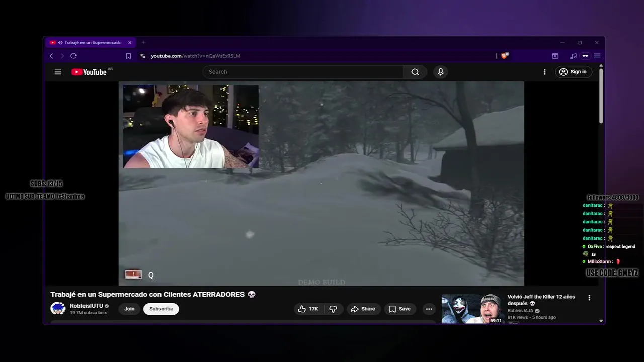This screenshot has height=362, width=644.
Task: Click '81K views' text under suggestion
Action: coord(518,317)
